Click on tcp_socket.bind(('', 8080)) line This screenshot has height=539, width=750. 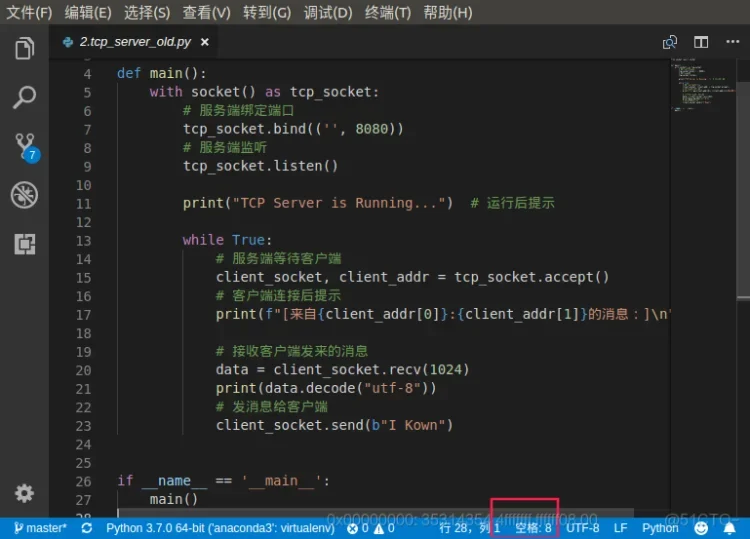[x=293, y=129]
